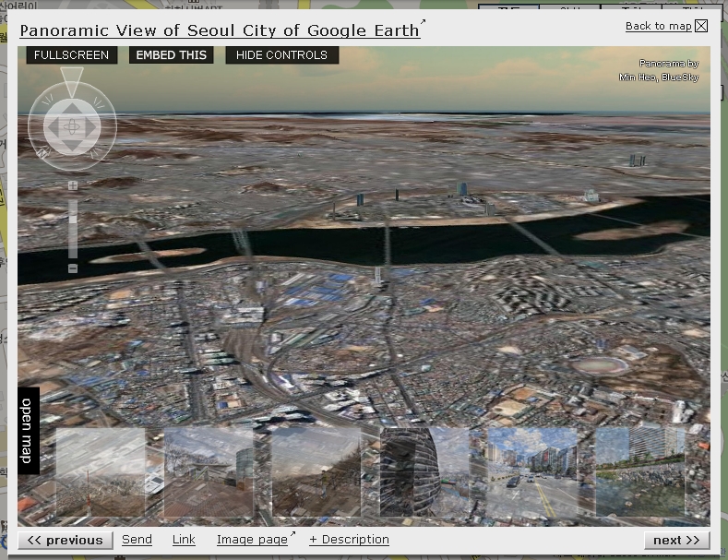The width and height of the screenshot is (728, 560).
Task: Click the EMBED THIS button
Action: (x=172, y=54)
